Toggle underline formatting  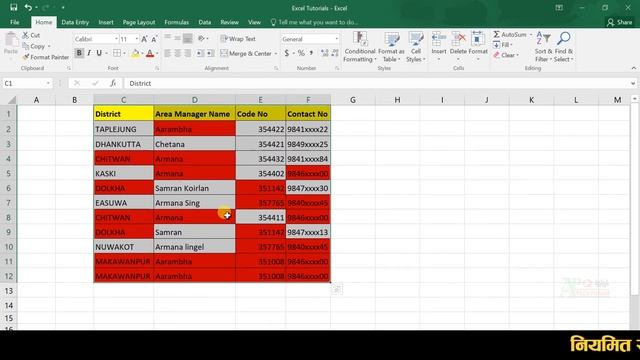tap(99, 53)
